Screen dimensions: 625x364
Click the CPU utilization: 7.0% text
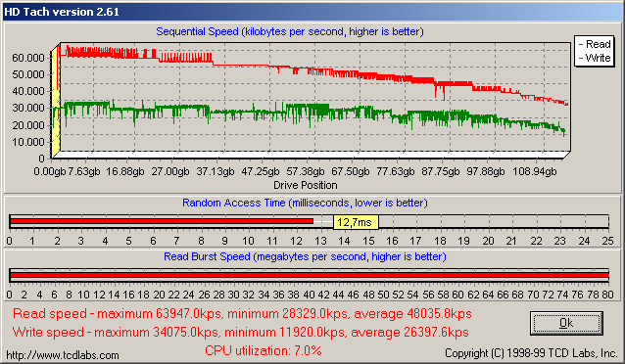coord(264,350)
